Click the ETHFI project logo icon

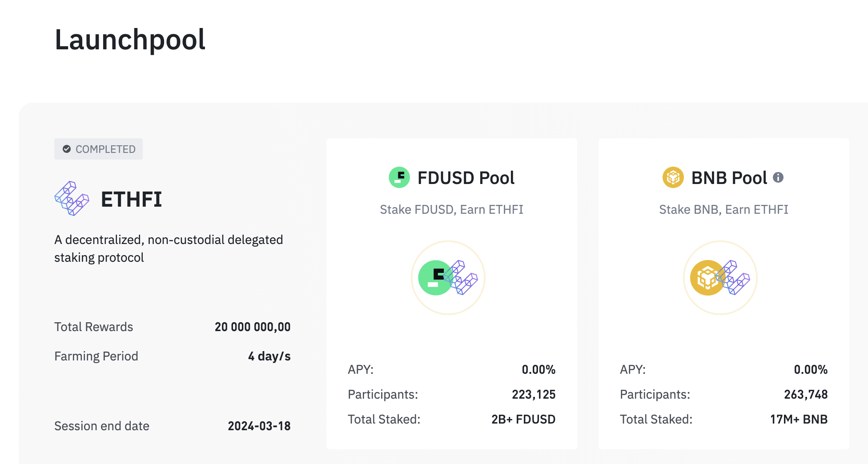72,198
